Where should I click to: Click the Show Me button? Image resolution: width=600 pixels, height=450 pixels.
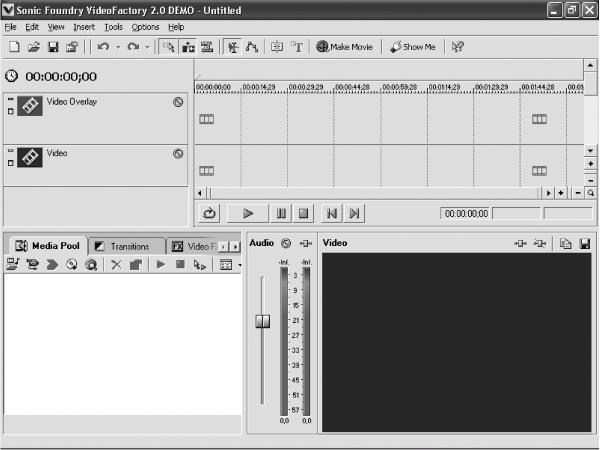click(412, 47)
